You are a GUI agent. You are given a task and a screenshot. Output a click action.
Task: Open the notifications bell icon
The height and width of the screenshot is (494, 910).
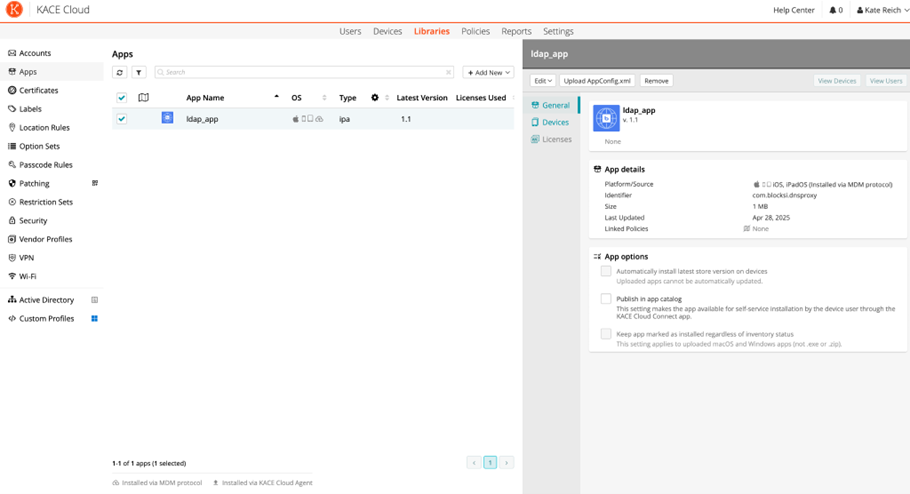tap(833, 10)
